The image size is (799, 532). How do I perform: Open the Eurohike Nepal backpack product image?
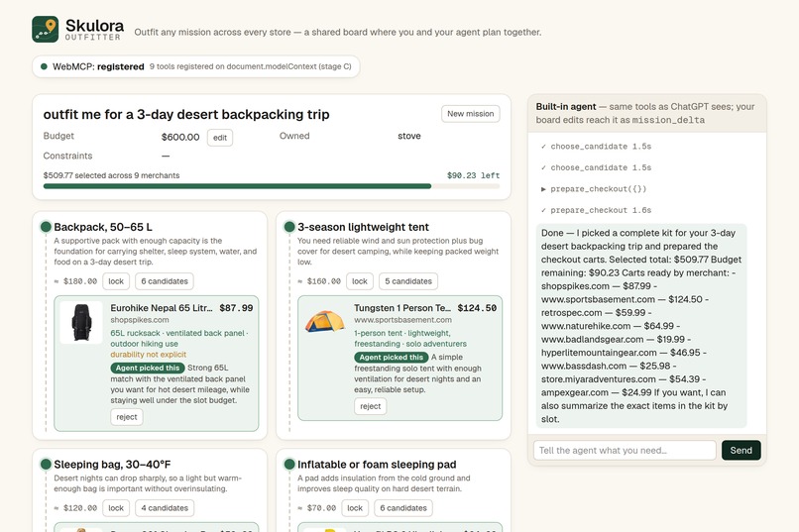(81, 322)
